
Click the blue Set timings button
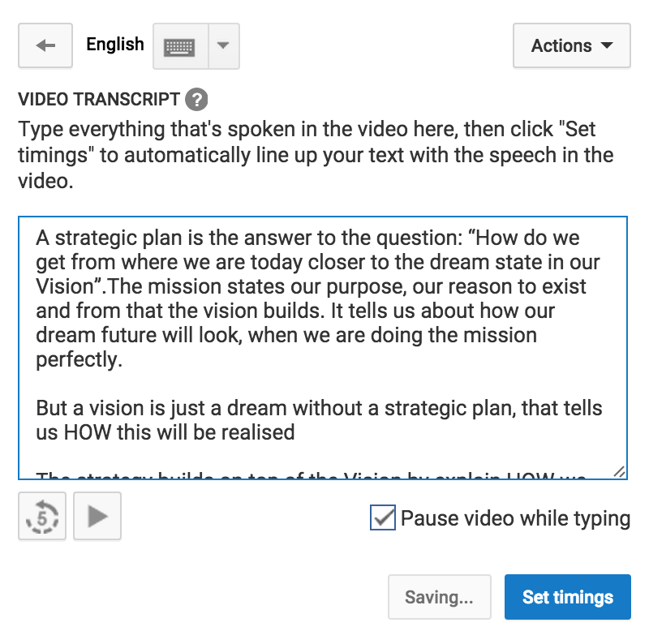[x=567, y=597]
